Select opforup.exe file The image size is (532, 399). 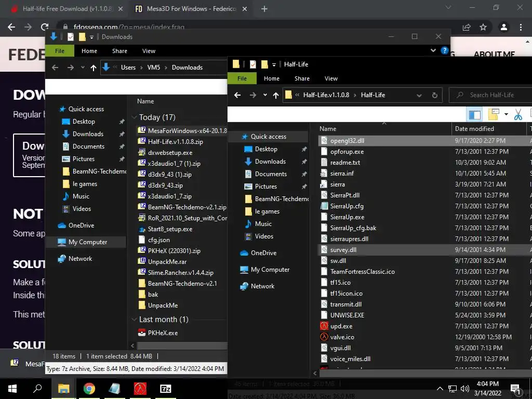click(x=347, y=151)
